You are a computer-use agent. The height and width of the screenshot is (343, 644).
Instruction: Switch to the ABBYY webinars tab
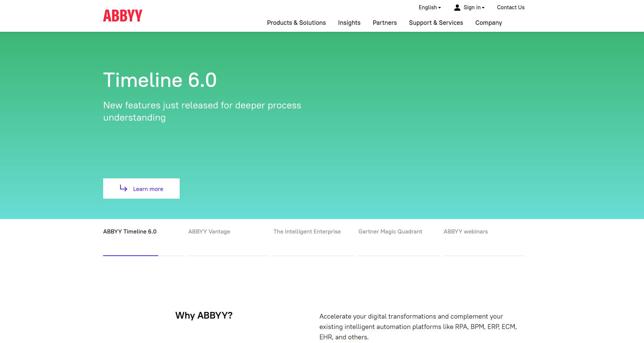coord(465,232)
